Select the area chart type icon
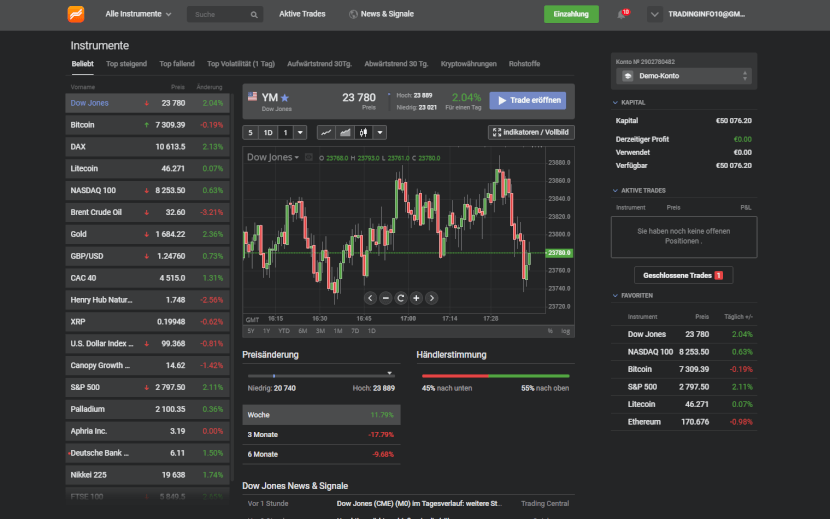Viewport: 830px width, 519px height. point(345,132)
